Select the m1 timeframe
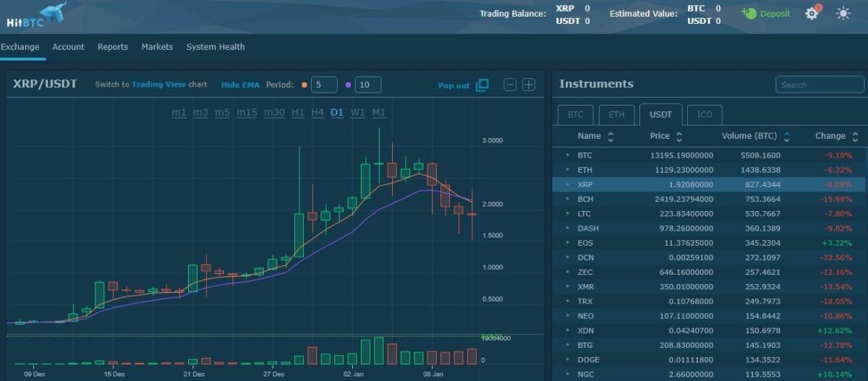This screenshot has height=381, width=868. pyautogui.click(x=179, y=112)
